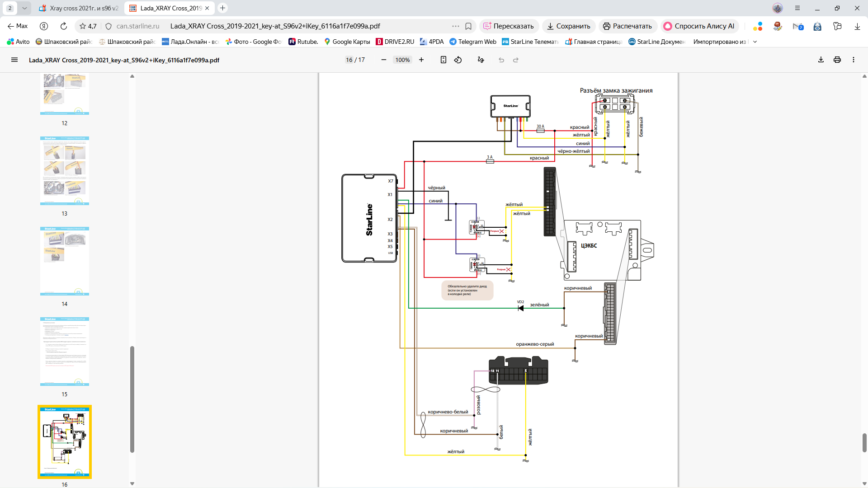Viewport: 868px width, 488px height.
Task: Open the address bar three-dots menu
Action: pos(455,26)
